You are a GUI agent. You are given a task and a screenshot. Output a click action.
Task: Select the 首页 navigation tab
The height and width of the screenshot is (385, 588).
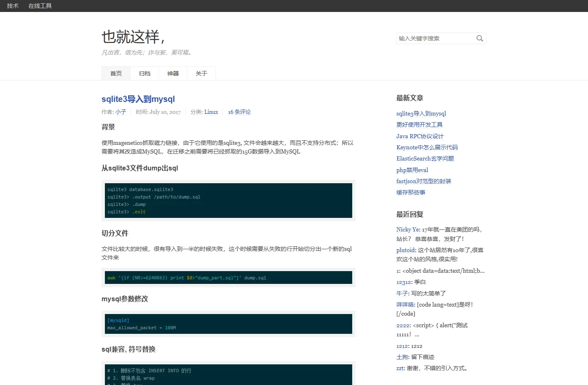click(x=116, y=73)
